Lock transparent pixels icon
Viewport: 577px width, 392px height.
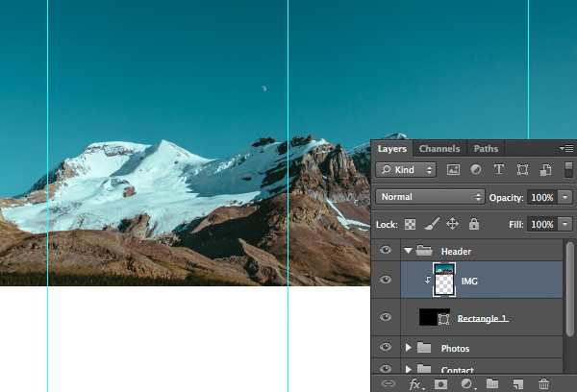410,224
